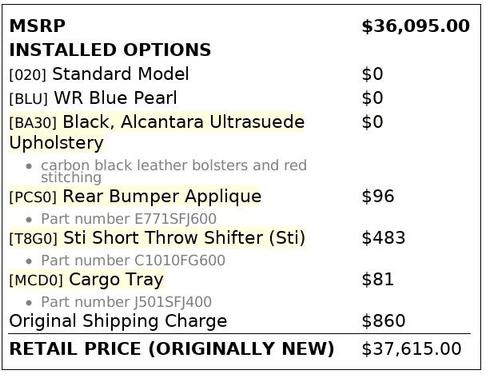Select part number C1010FG600

coord(133,260)
